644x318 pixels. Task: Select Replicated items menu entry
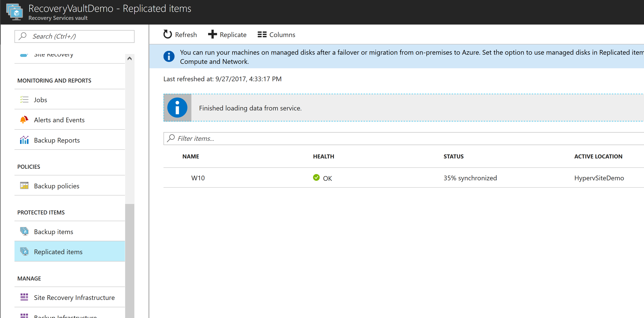point(58,252)
